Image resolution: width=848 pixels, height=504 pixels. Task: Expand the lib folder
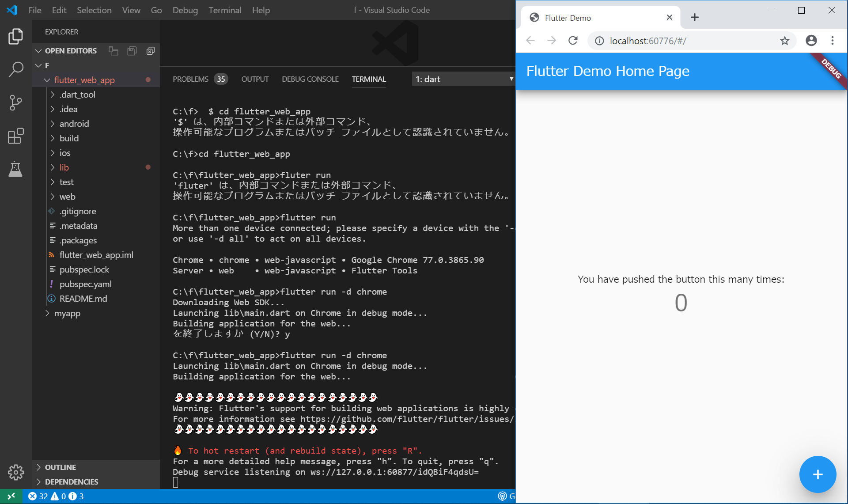[64, 167]
